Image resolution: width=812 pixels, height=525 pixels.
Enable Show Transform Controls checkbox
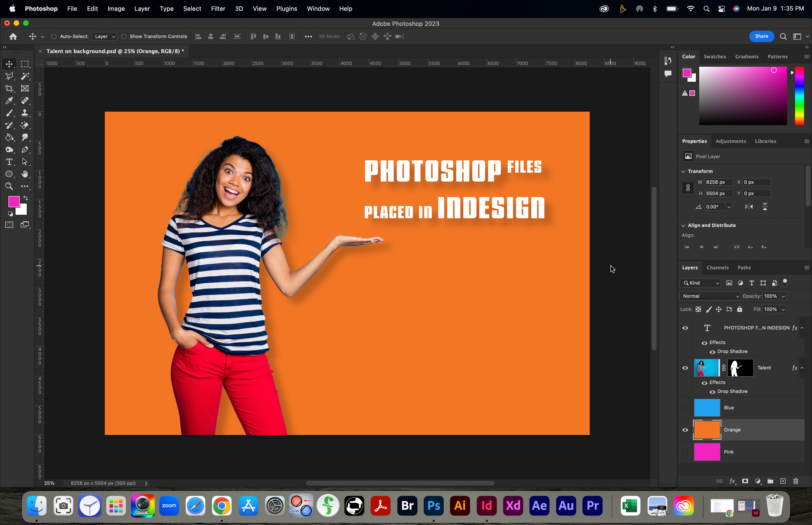click(124, 36)
